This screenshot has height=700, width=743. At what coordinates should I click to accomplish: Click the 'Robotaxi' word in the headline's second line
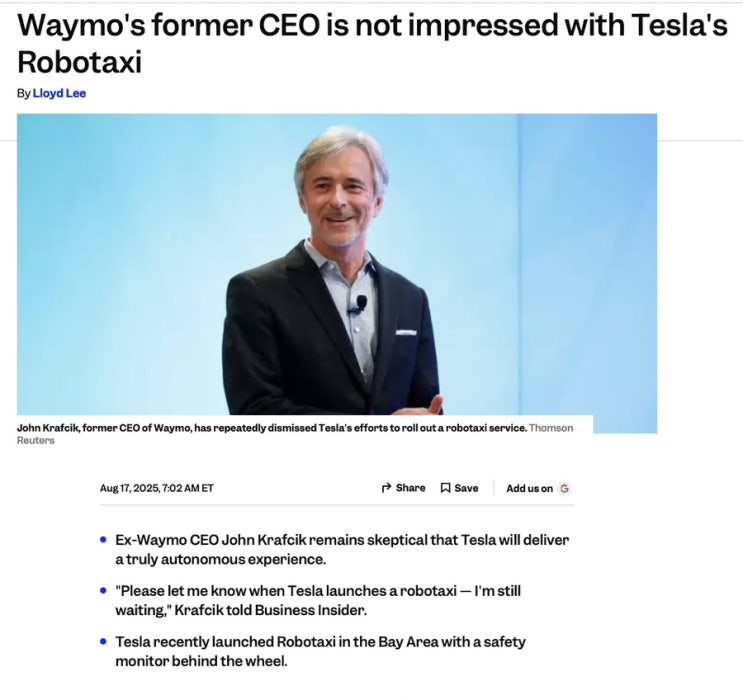[79, 63]
